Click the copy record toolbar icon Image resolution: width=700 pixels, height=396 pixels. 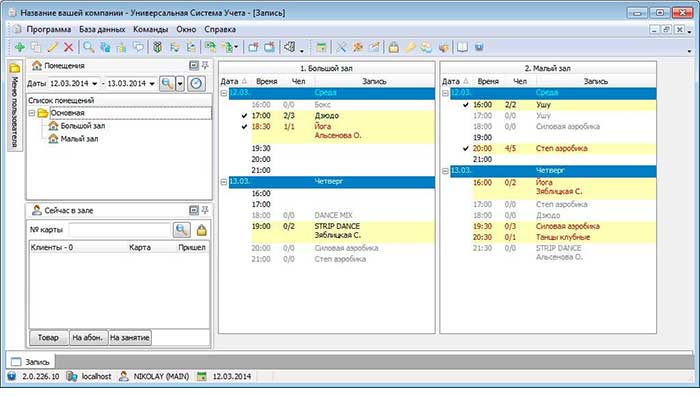point(36,47)
